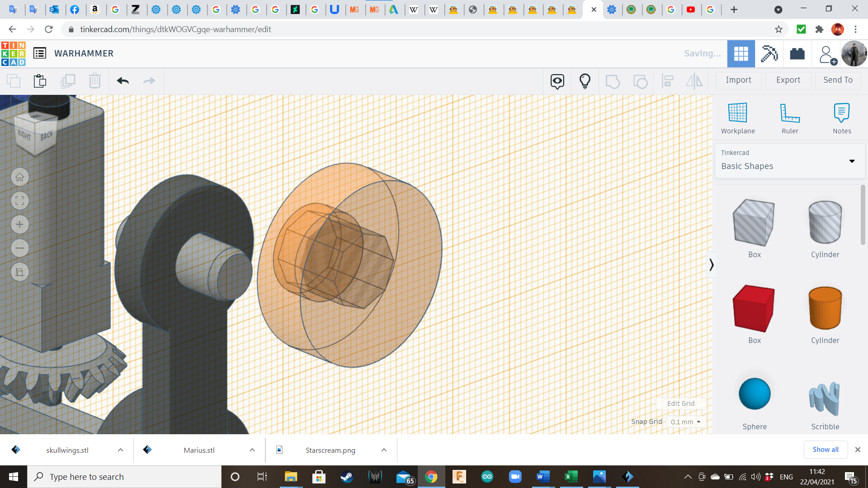Collapse the shapes panel chevron
Image resolution: width=868 pixels, height=488 pixels.
click(711, 265)
